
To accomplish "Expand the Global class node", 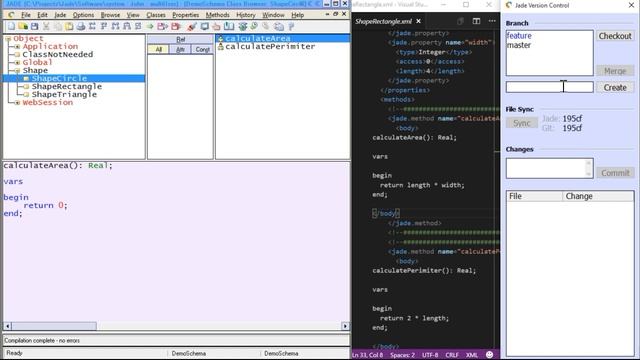I will pos(17,62).
